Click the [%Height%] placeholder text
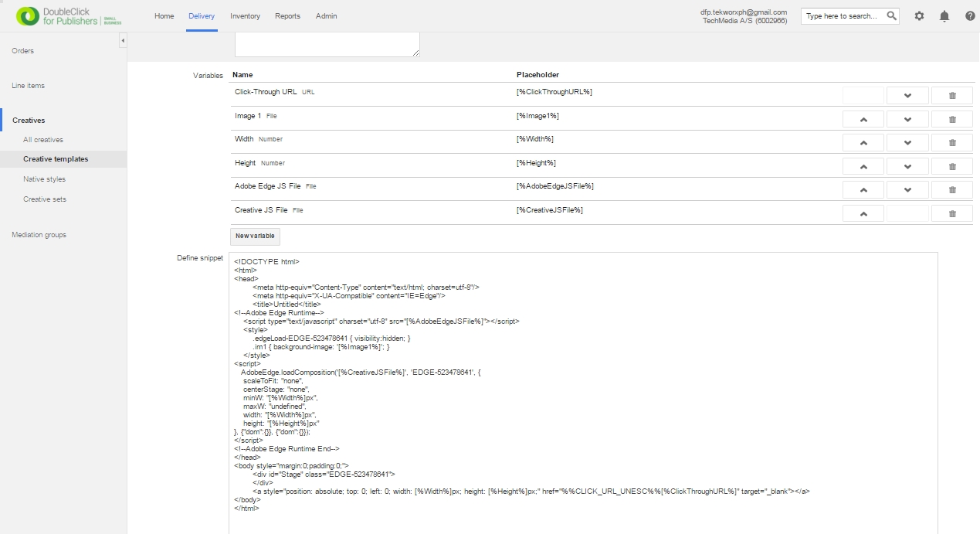Screen dimensions: 980x534 (x=536, y=163)
